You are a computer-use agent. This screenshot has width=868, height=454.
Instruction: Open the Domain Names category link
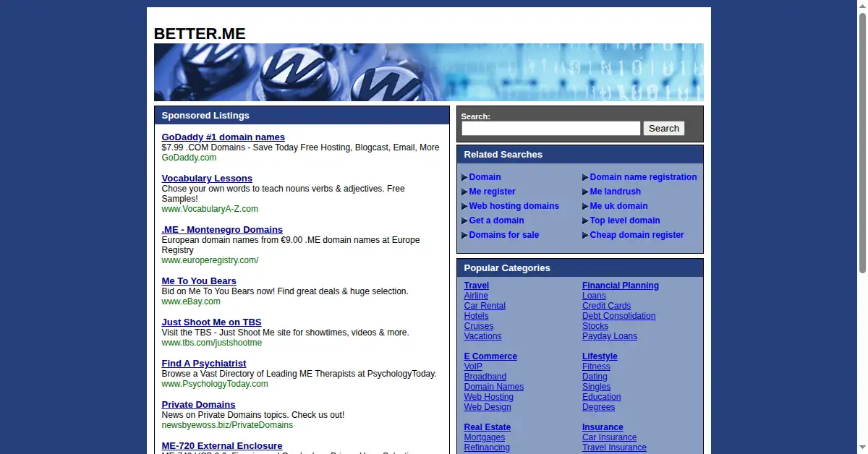[493, 387]
